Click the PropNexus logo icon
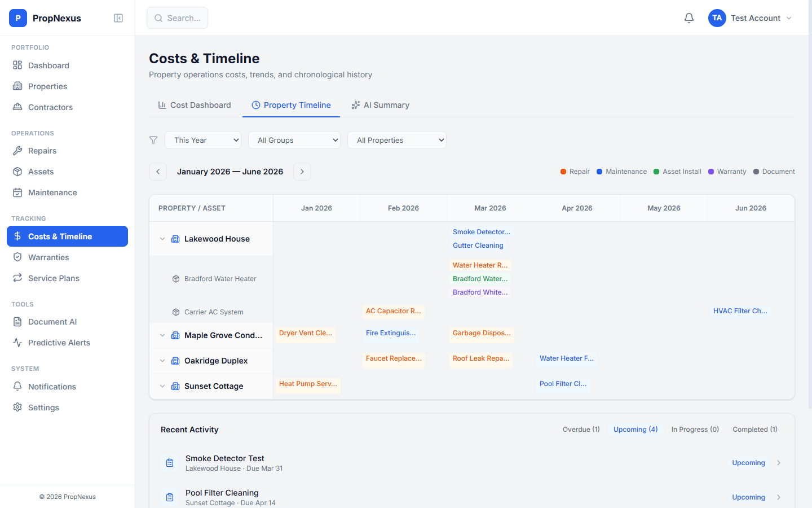 (17, 17)
